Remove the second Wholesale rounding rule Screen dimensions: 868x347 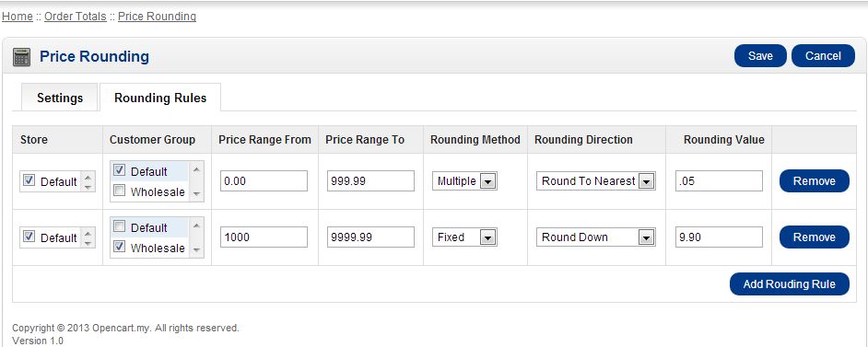[815, 237]
